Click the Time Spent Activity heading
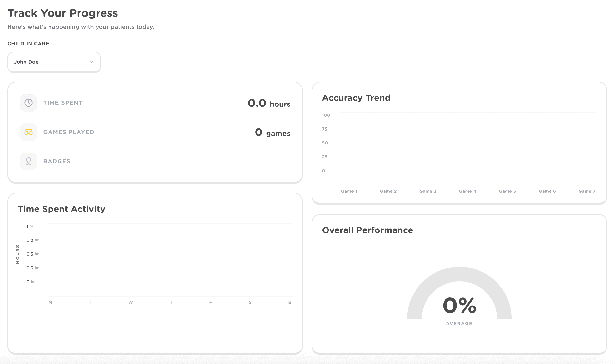 click(x=61, y=209)
